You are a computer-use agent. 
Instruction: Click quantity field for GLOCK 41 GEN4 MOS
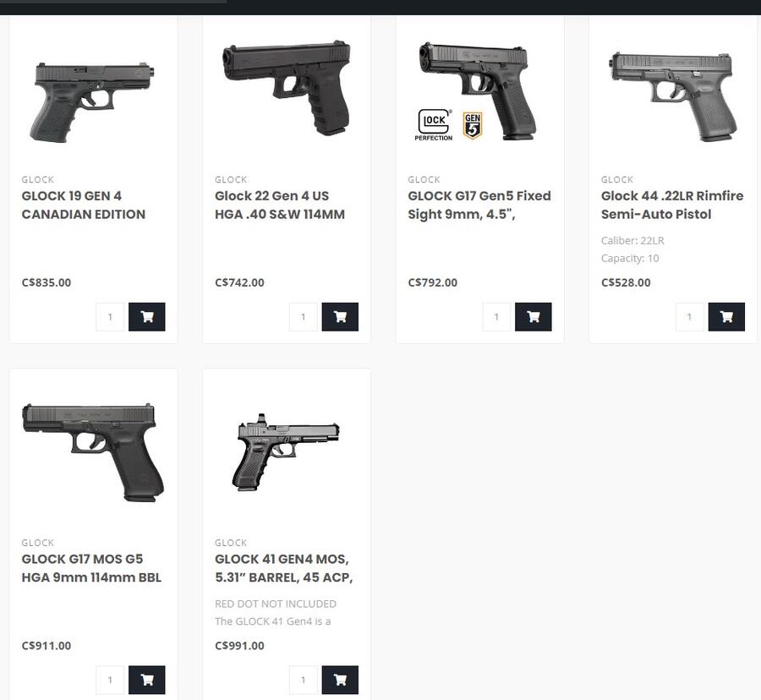(x=304, y=680)
